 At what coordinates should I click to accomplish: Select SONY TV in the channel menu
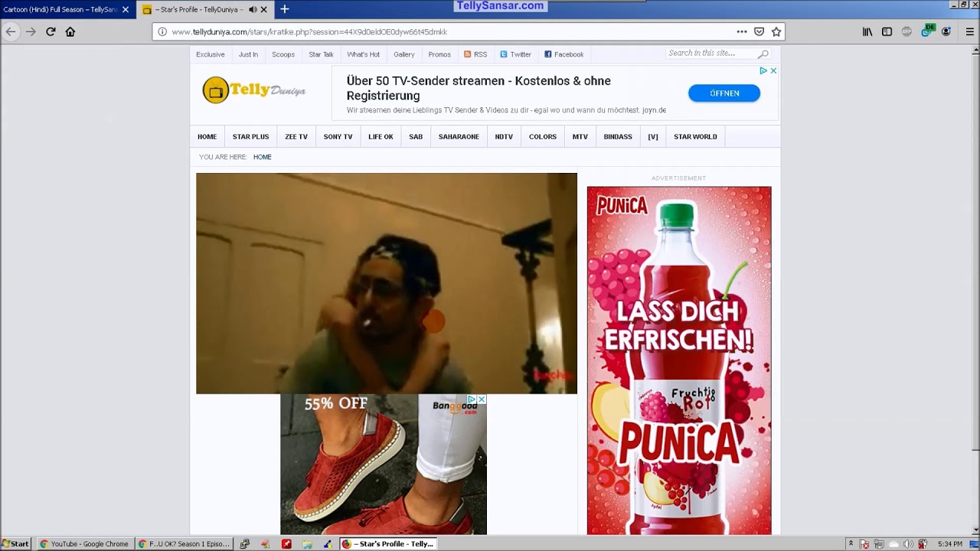(x=338, y=137)
